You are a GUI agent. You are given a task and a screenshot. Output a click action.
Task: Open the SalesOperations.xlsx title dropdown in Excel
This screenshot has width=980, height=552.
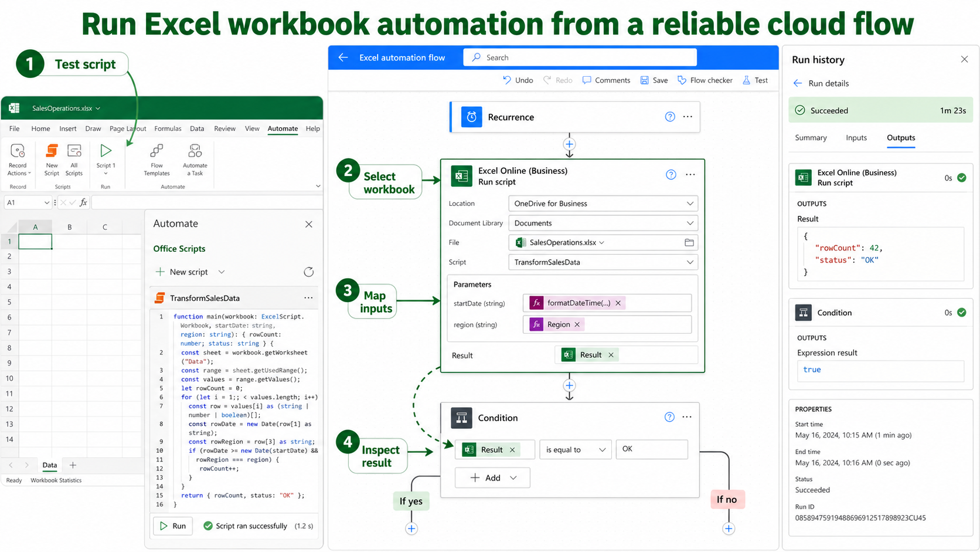point(98,109)
